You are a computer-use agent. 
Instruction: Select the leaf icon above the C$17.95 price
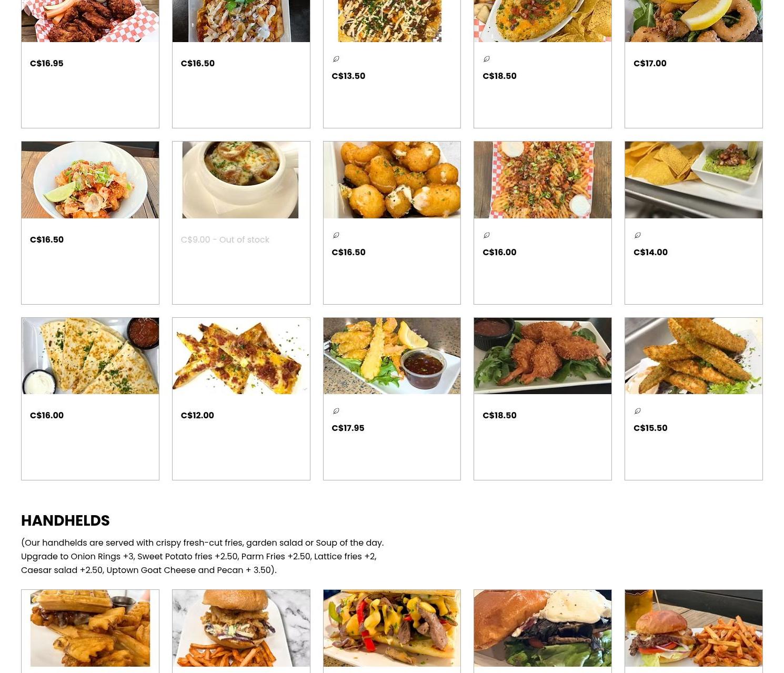336,411
